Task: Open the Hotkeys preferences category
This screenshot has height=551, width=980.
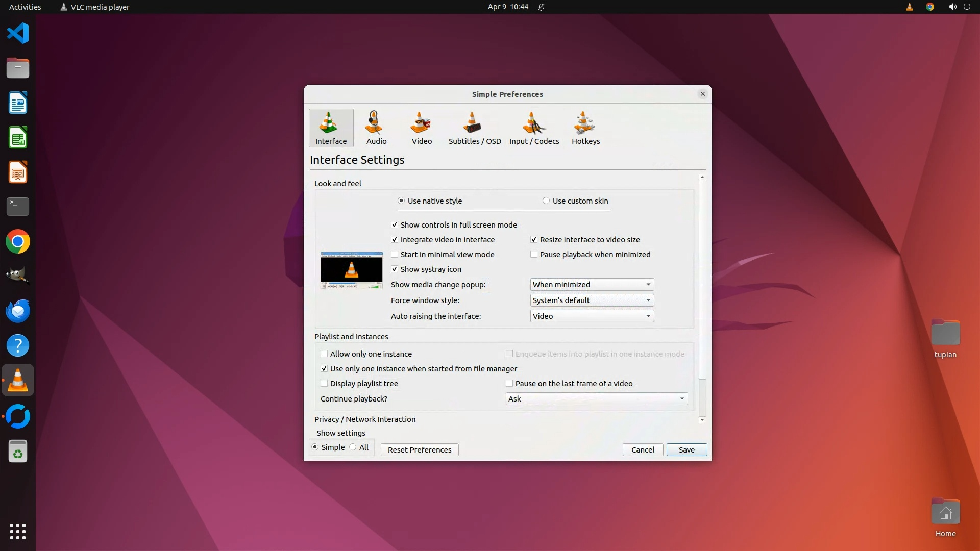Action: [x=585, y=128]
